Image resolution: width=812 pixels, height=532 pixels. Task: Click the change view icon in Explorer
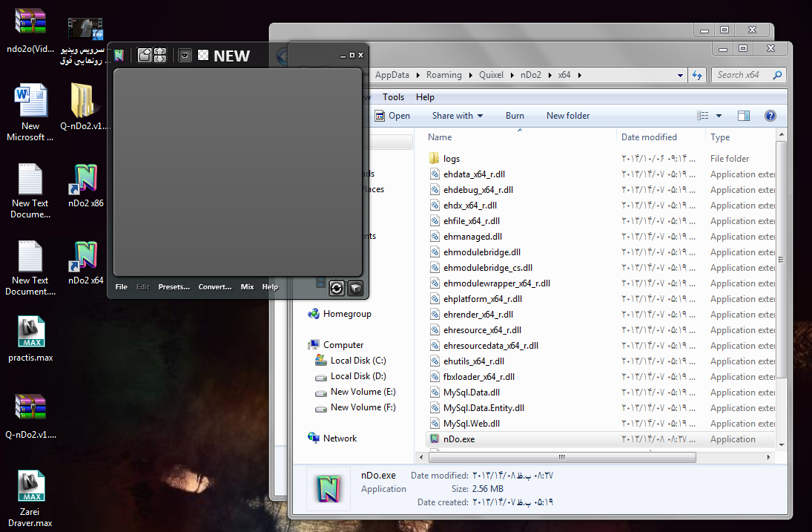703,116
